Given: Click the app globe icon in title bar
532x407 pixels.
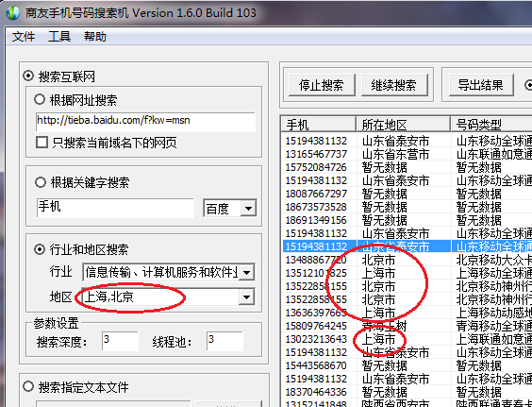Looking at the screenshot, I should (x=13, y=13).
